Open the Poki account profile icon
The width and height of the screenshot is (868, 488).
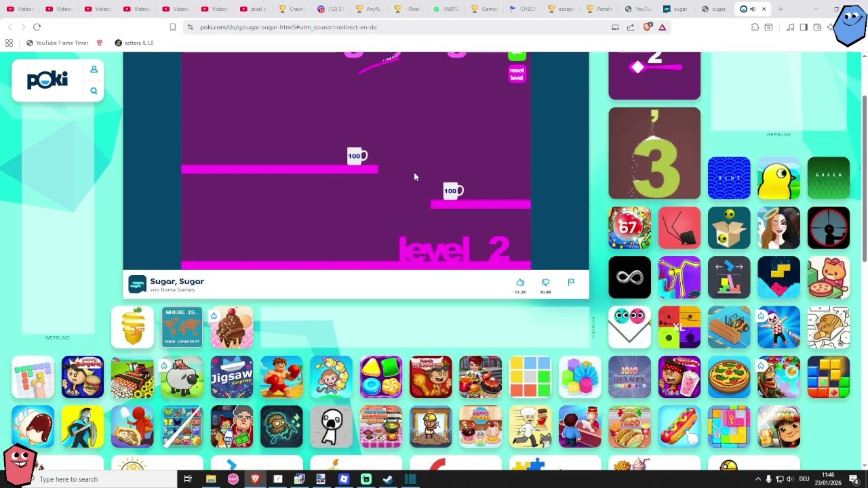click(x=94, y=69)
